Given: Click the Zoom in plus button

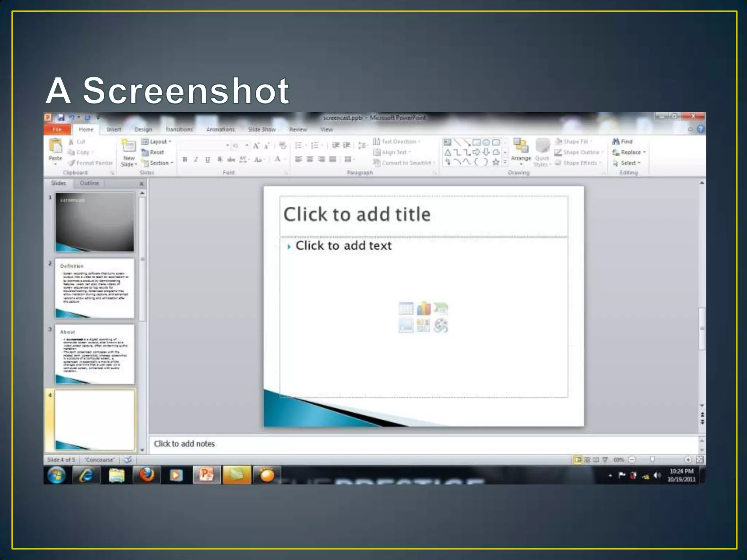Looking at the screenshot, I should (688, 460).
